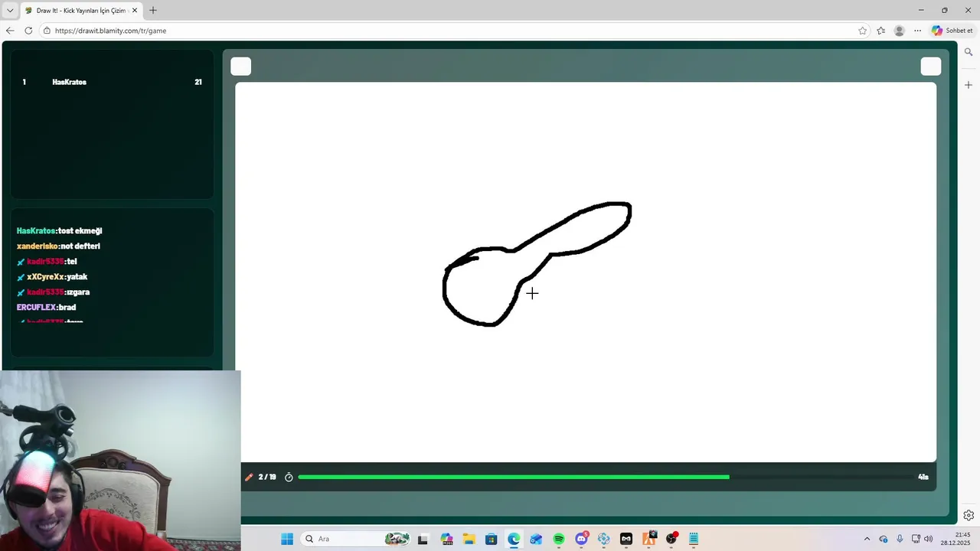Viewport: 980px width, 551px height.
Task: Open Microsoft Store from taskbar
Action: pos(492,539)
